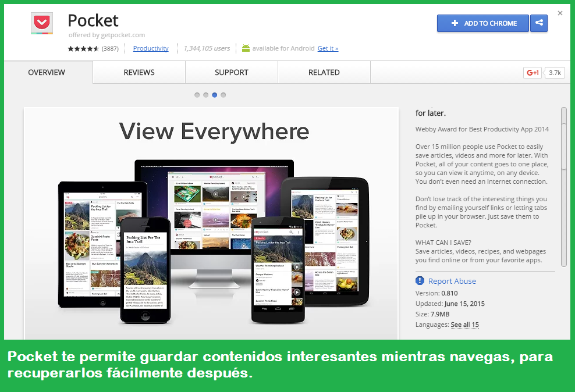Click the Add to Chrome button
This screenshot has height=392, width=575.
(x=483, y=23)
